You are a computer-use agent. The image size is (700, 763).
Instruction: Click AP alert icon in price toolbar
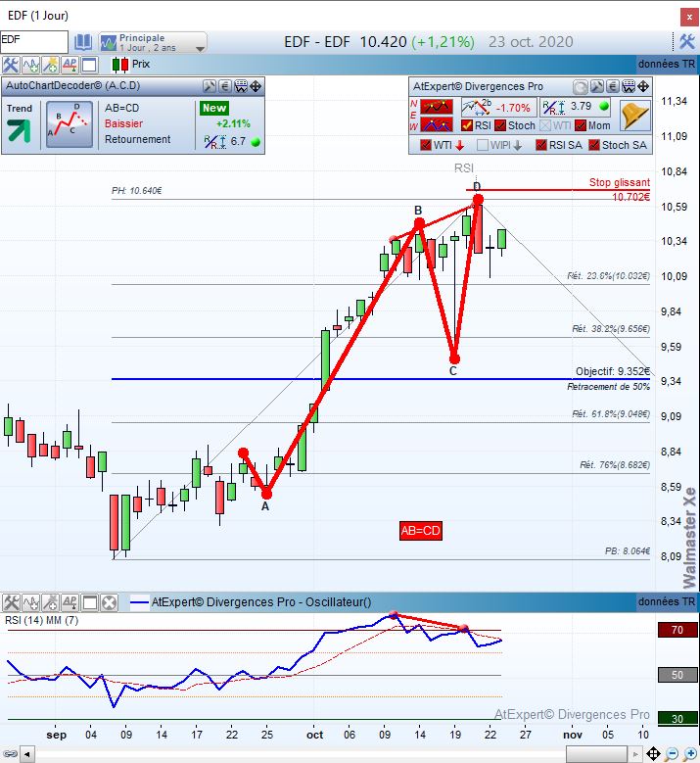point(70,65)
